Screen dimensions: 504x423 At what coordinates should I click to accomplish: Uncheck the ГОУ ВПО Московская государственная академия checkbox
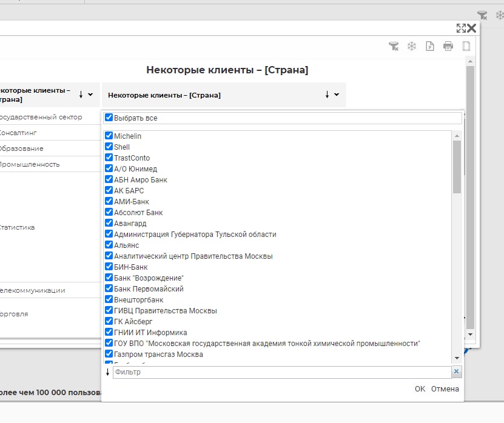(x=109, y=343)
